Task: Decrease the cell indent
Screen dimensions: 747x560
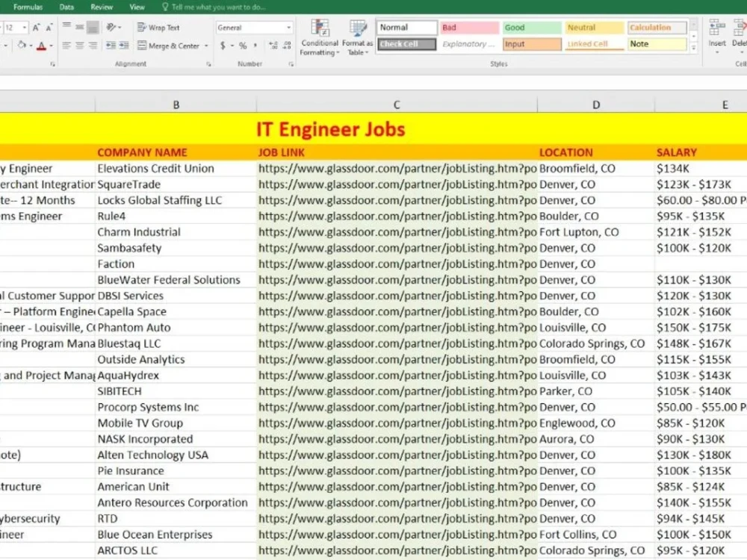Action: [x=111, y=46]
